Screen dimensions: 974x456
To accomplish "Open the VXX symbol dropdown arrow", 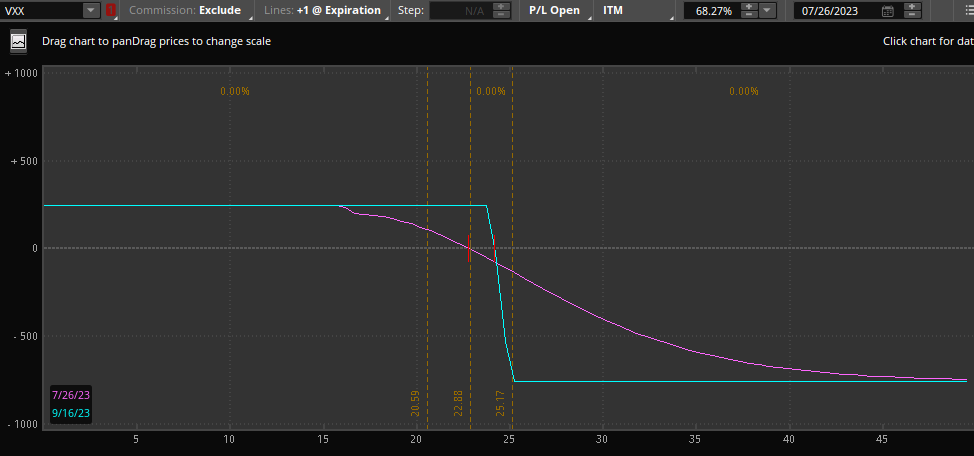I will coord(91,10).
